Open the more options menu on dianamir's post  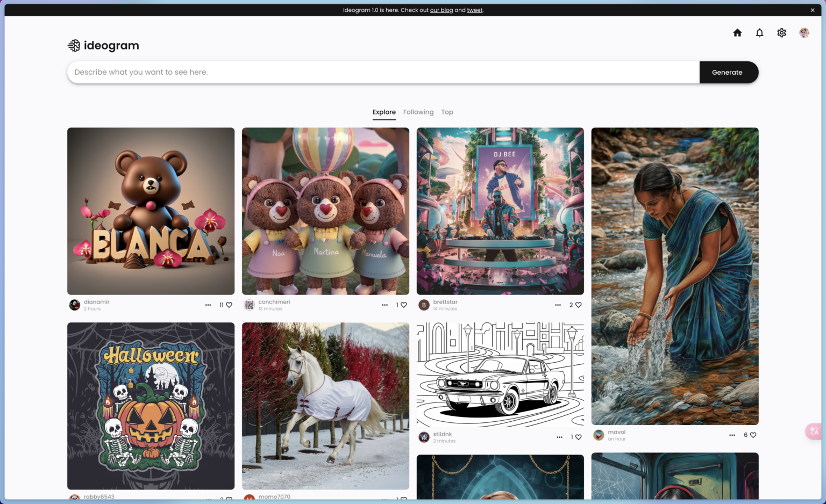[208, 305]
